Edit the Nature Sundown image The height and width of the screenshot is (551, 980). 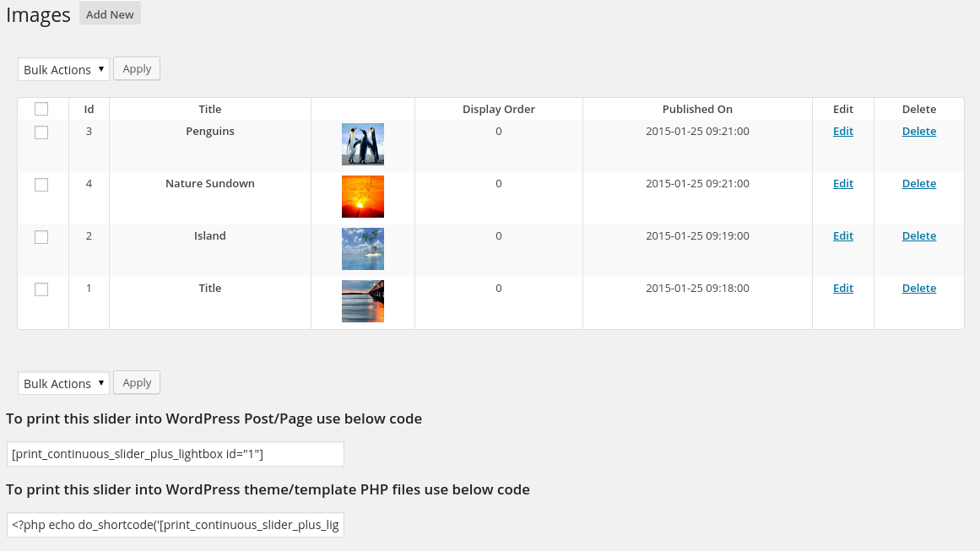coord(842,183)
